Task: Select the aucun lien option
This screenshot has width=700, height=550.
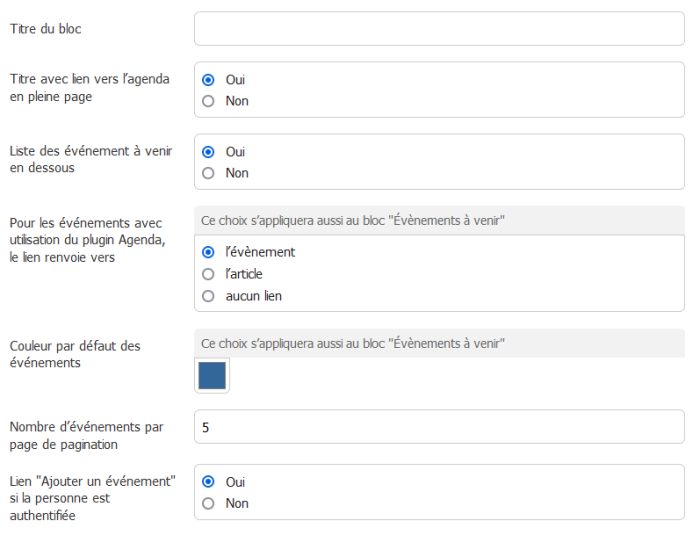Action: click(208, 296)
